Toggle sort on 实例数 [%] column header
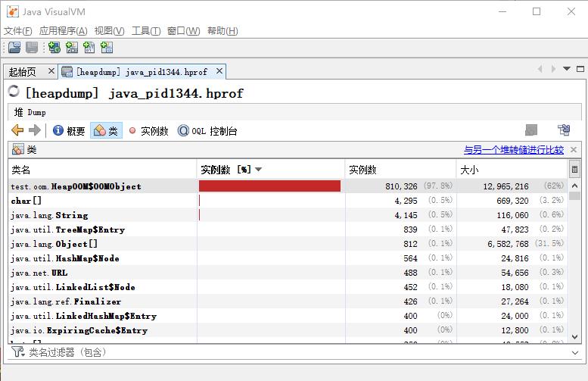This screenshot has width=588, height=381. tap(271, 170)
